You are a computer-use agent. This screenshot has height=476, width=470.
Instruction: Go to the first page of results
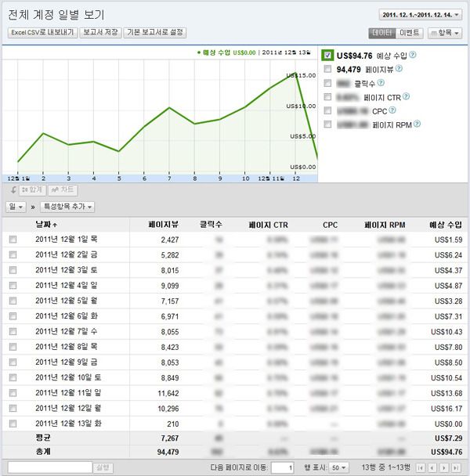click(x=421, y=468)
